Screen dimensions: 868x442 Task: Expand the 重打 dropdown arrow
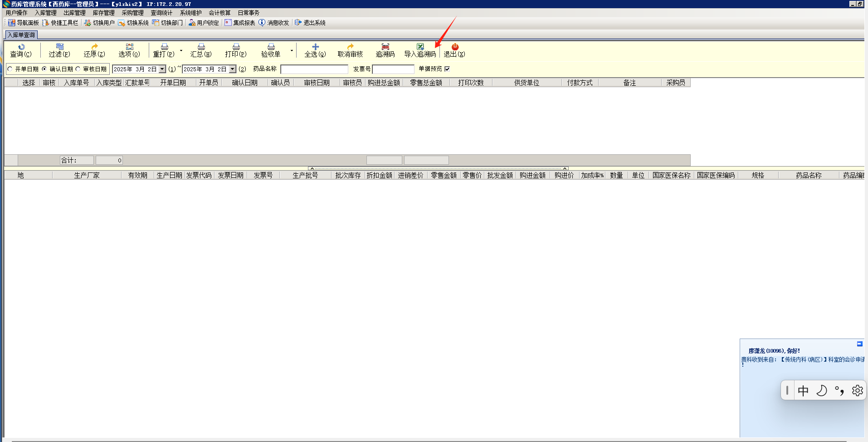click(x=181, y=50)
